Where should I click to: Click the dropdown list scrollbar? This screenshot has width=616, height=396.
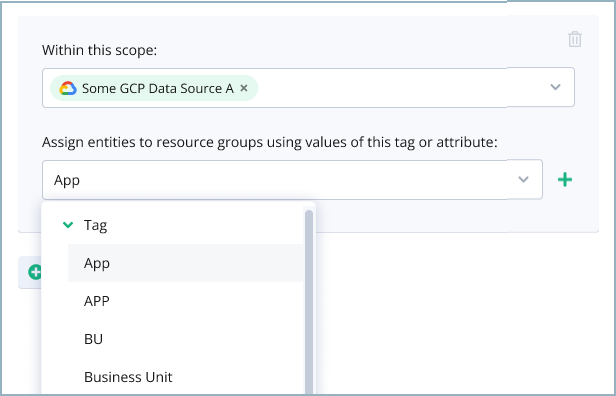(x=309, y=302)
